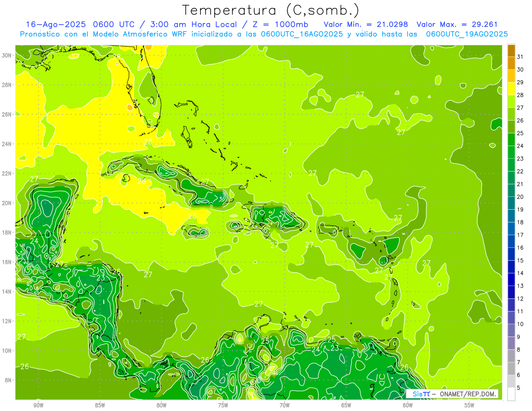Click the "80W" longitude axis label
This screenshot has height=411, width=532.
click(161, 405)
